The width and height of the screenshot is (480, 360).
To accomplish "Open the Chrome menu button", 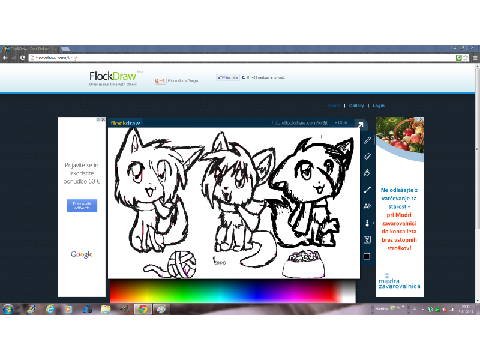I will (475, 58).
